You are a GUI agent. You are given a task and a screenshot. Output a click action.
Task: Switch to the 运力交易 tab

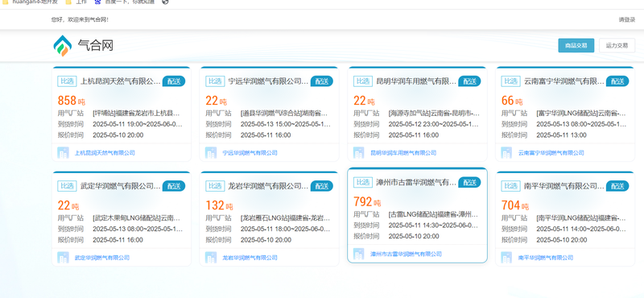[x=617, y=45]
